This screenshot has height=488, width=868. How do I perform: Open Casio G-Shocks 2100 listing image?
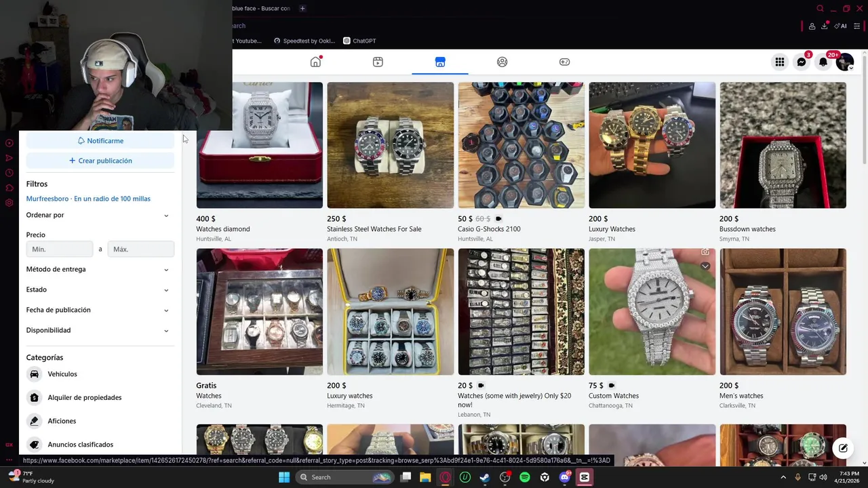pyautogui.click(x=521, y=145)
